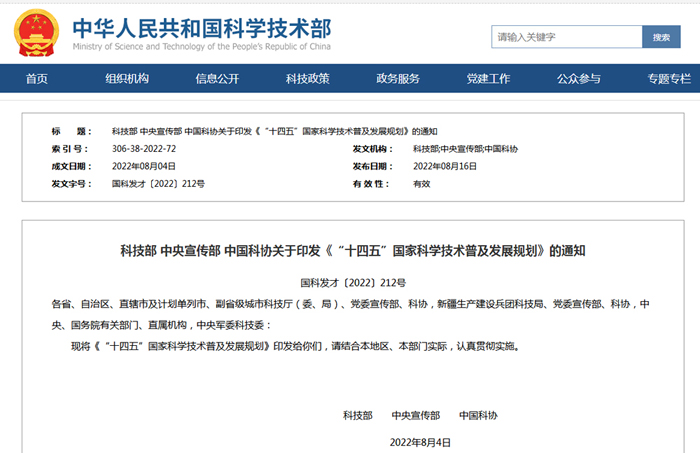Viewport: 700px width, 453px height.
Task: Open the 信息公开 navigation item
Action: (x=217, y=79)
